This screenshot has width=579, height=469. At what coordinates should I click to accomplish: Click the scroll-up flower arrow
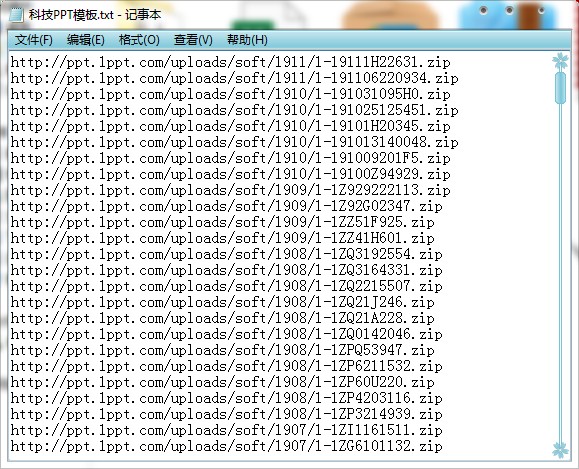coord(560,61)
